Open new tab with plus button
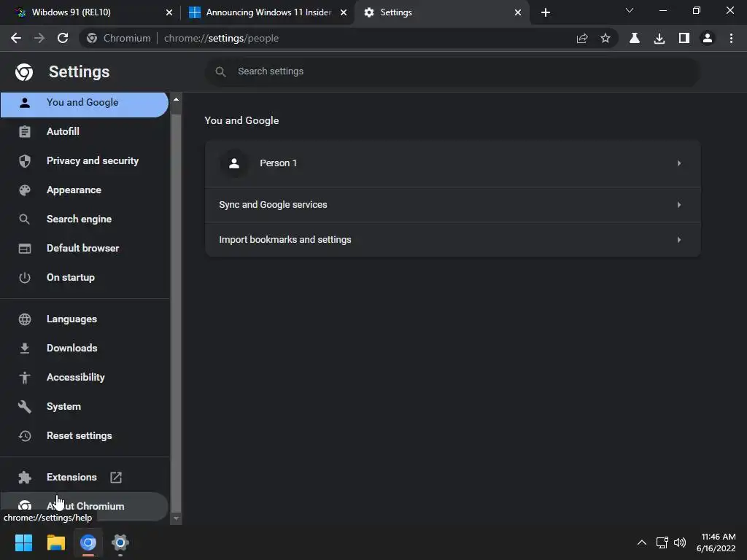747x560 pixels. tap(546, 12)
